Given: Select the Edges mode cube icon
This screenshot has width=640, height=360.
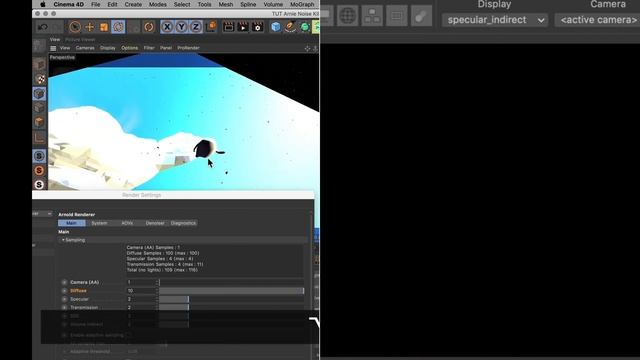Looking at the screenshot, I should [40, 108].
